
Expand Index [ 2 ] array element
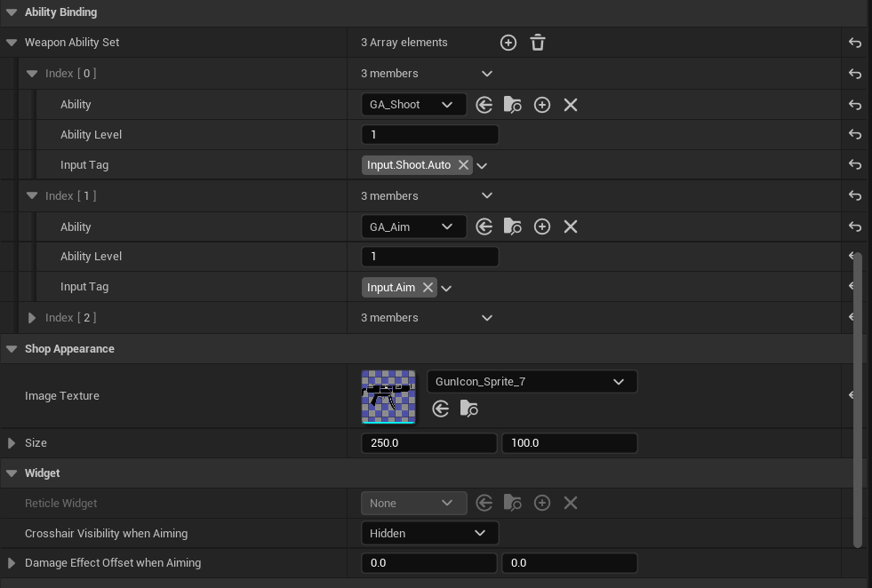pos(32,318)
